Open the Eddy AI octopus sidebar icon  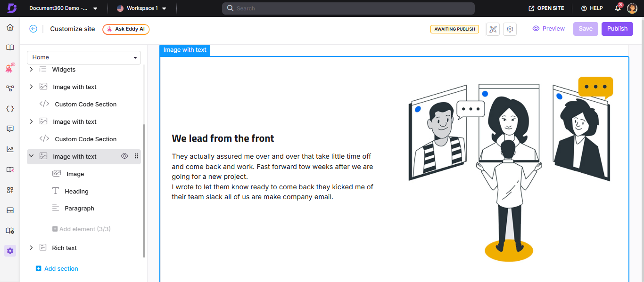tap(10, 68)
